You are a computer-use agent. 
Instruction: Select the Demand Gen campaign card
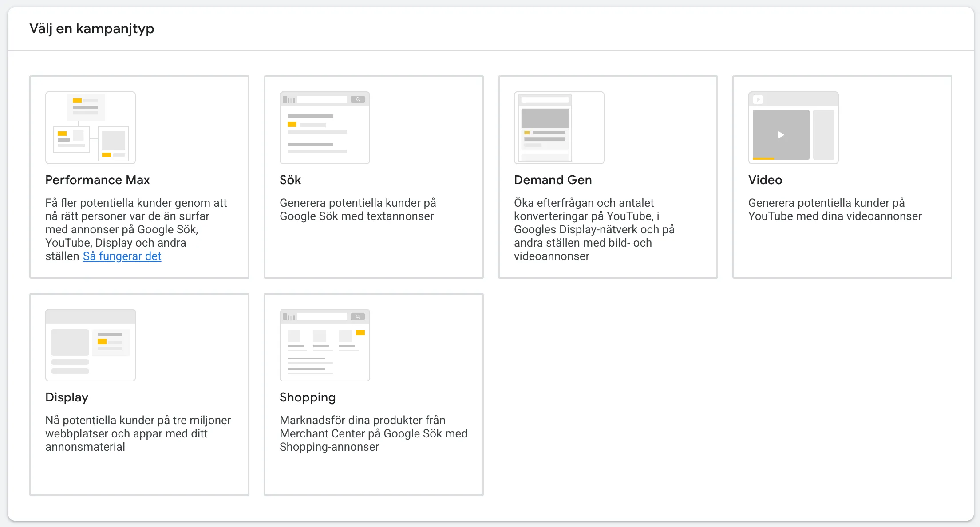608,177
